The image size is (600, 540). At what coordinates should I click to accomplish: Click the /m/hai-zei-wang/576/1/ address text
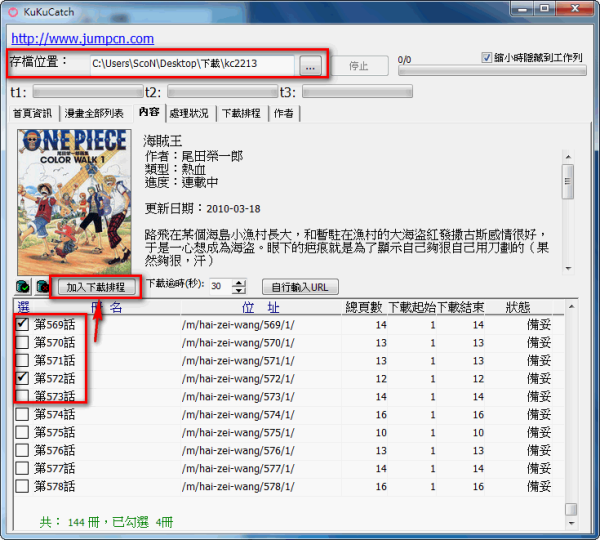coord(238,450)
